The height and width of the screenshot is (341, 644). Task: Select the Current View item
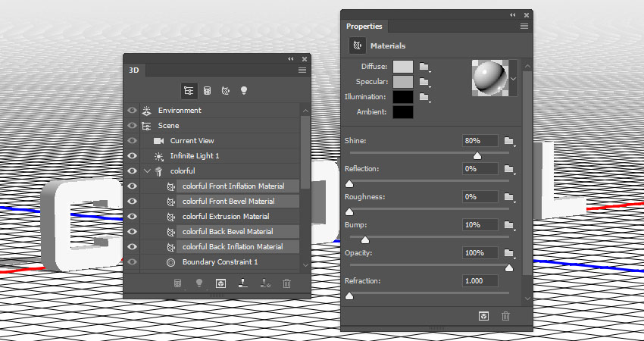(x=192, y=141)
